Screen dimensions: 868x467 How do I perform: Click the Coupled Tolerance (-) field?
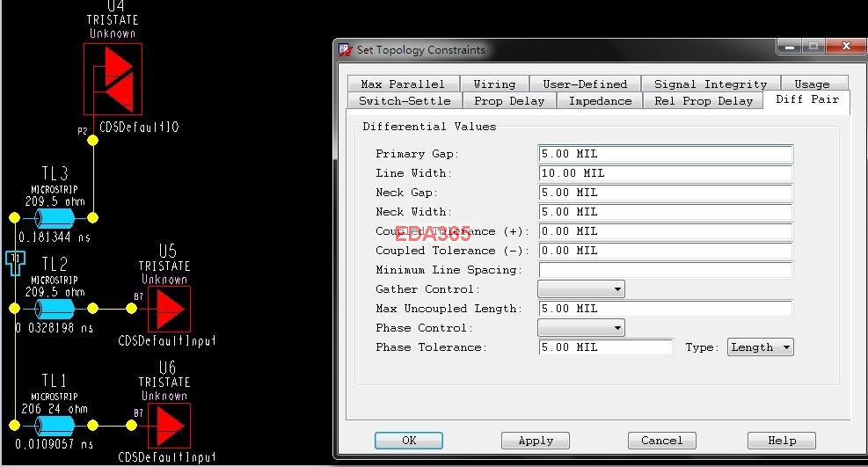[x=666, y=251]
